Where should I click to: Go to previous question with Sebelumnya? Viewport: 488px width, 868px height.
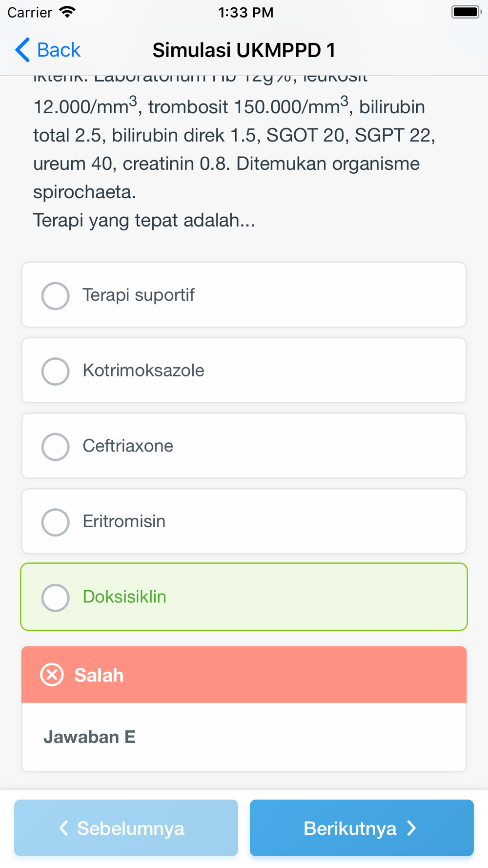126,828
